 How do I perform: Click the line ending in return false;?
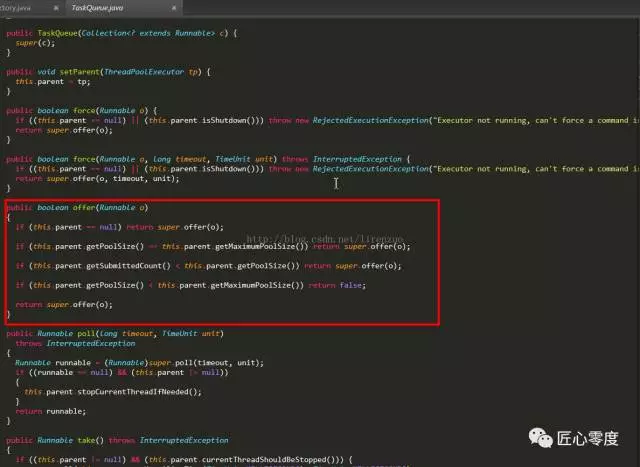click(x=191, y=285)
